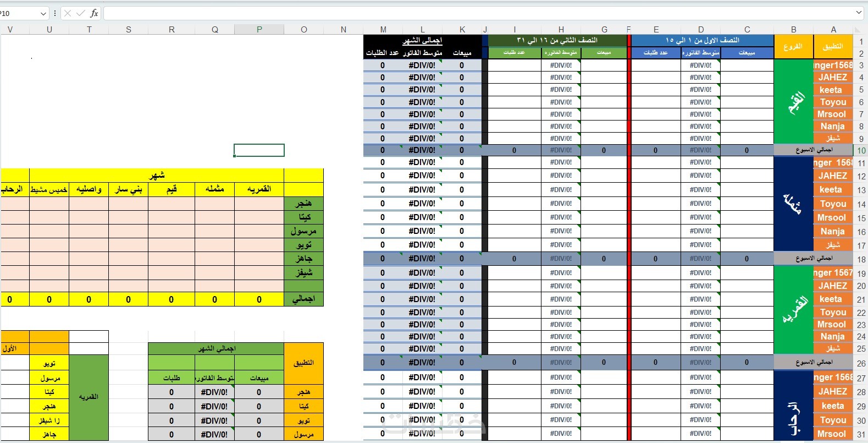The image size is (868, 443).
Task: Click into the formula bar input area
Action: tap(478, 13)
